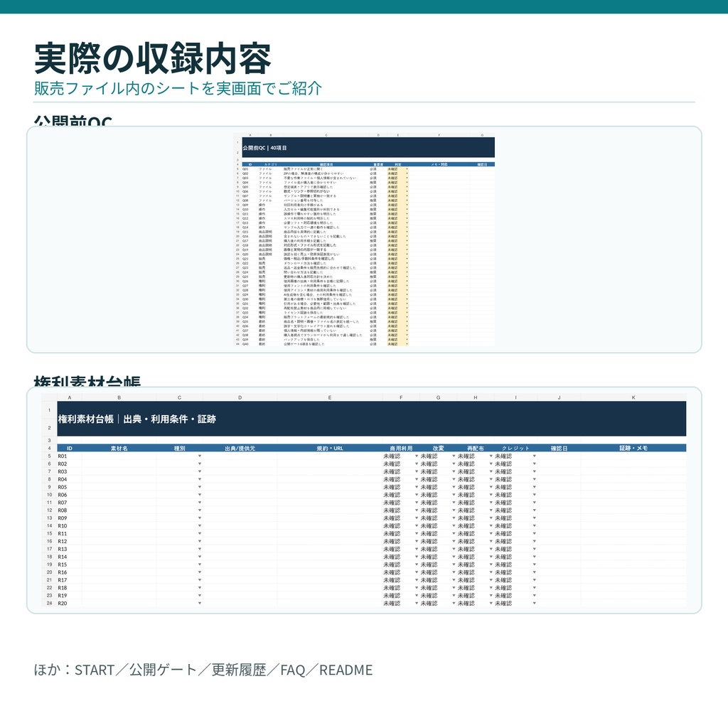Select row number 24 in 権利素材台帳 sheet
This screenshot has width=728, height=728.
[49, 603]
